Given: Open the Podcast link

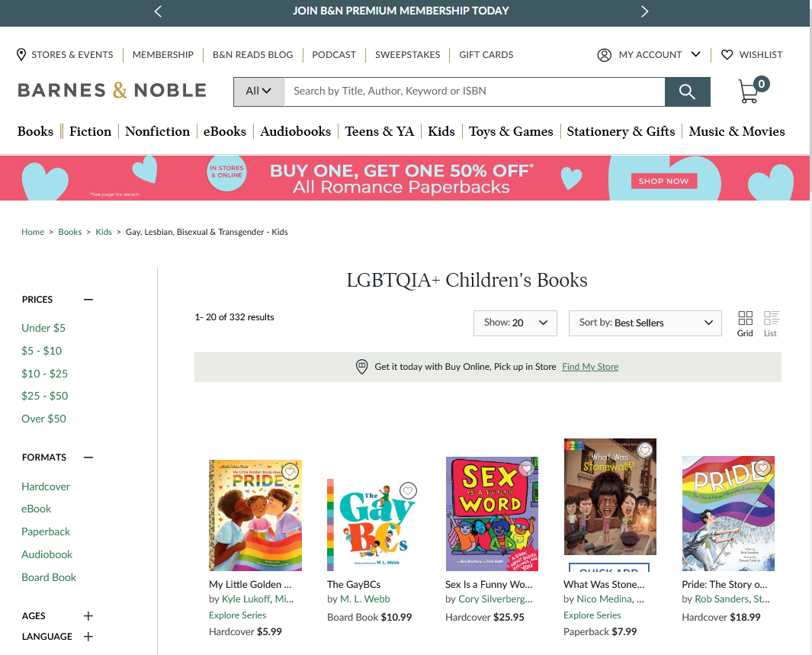Looking at the screenshot, I should 334,54.
